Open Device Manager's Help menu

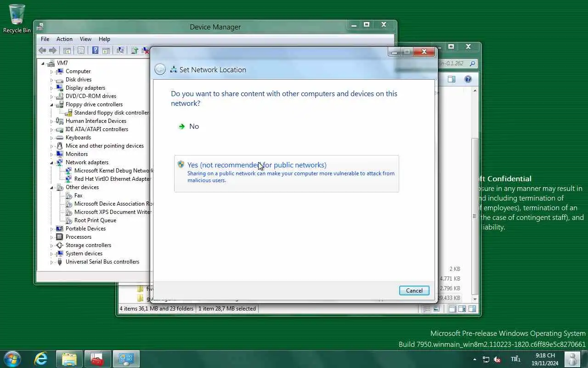pyautogui.click(x=104, y=39)
